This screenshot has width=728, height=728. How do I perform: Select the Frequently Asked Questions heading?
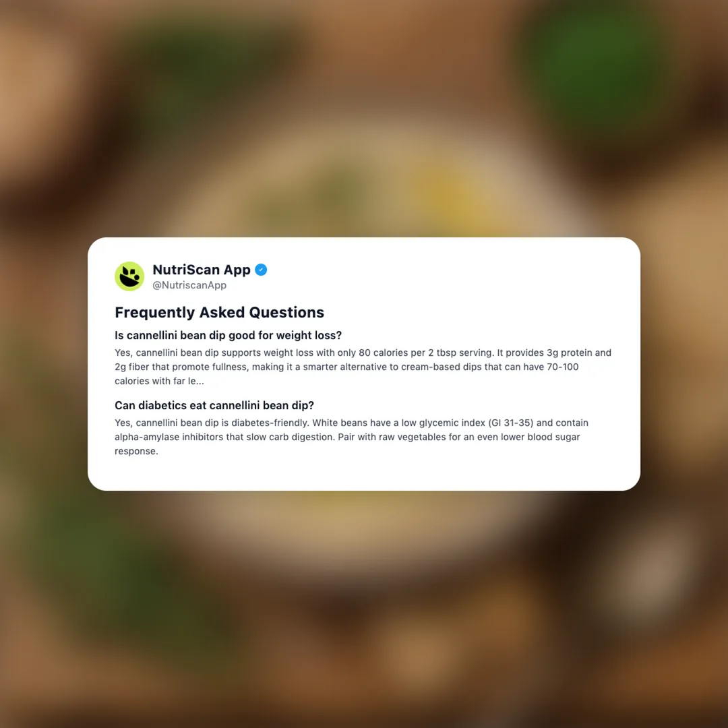[x=219, y=313]
